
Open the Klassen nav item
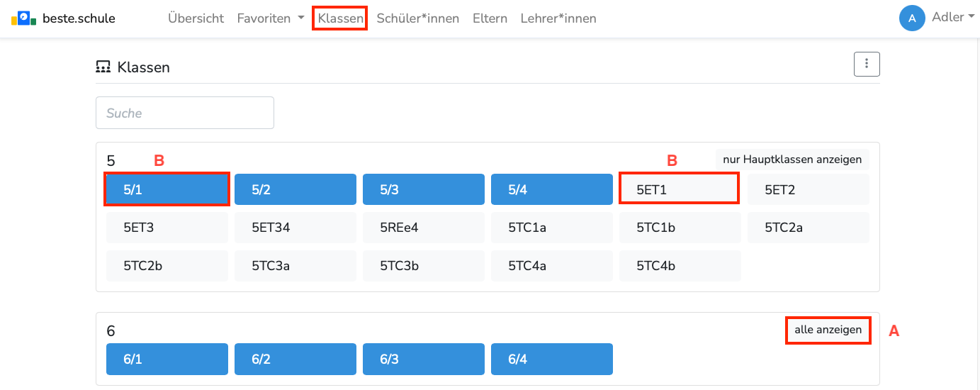[x=340, y=18]
